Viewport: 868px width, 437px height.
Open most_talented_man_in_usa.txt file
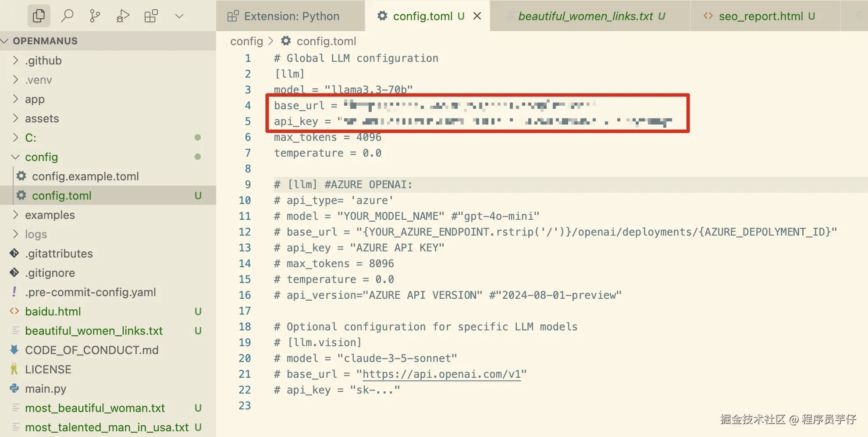point(108,427)
